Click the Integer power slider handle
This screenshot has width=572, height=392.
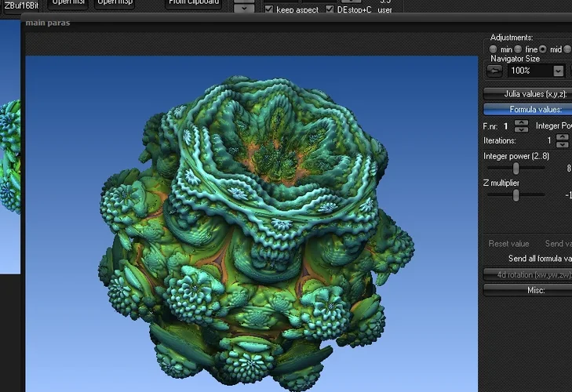coord(516,169)
